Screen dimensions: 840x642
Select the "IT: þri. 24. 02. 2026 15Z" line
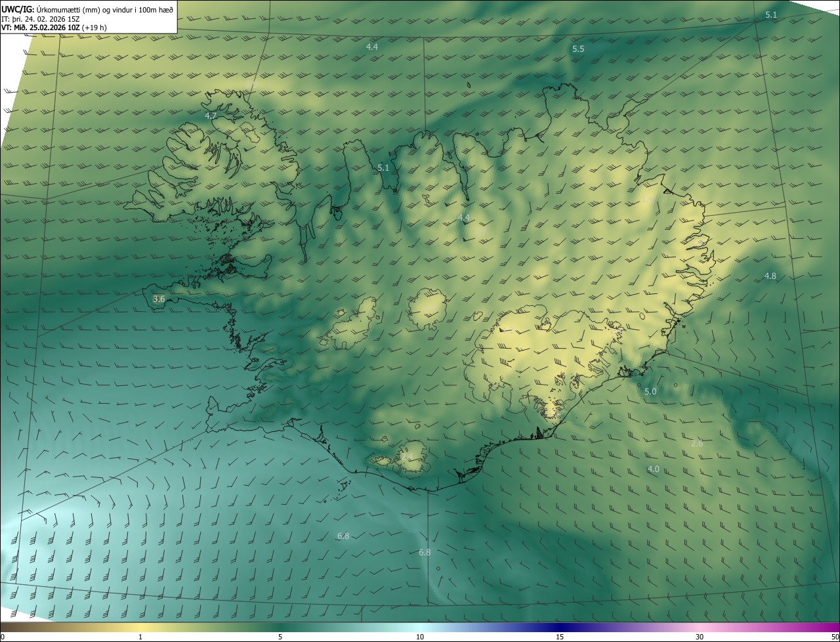[41, 19]
